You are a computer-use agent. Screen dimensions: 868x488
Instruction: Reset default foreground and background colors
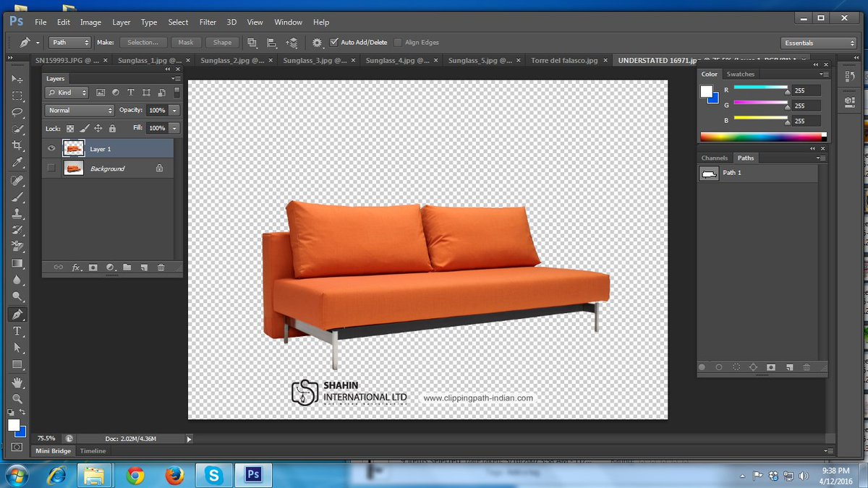[12, 412]
